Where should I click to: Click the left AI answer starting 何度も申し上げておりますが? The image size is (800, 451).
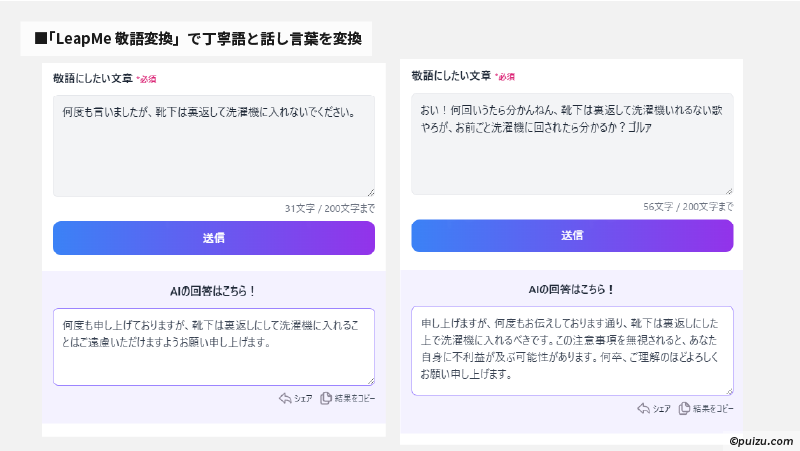pyautogui.click(x=213, y=346)
